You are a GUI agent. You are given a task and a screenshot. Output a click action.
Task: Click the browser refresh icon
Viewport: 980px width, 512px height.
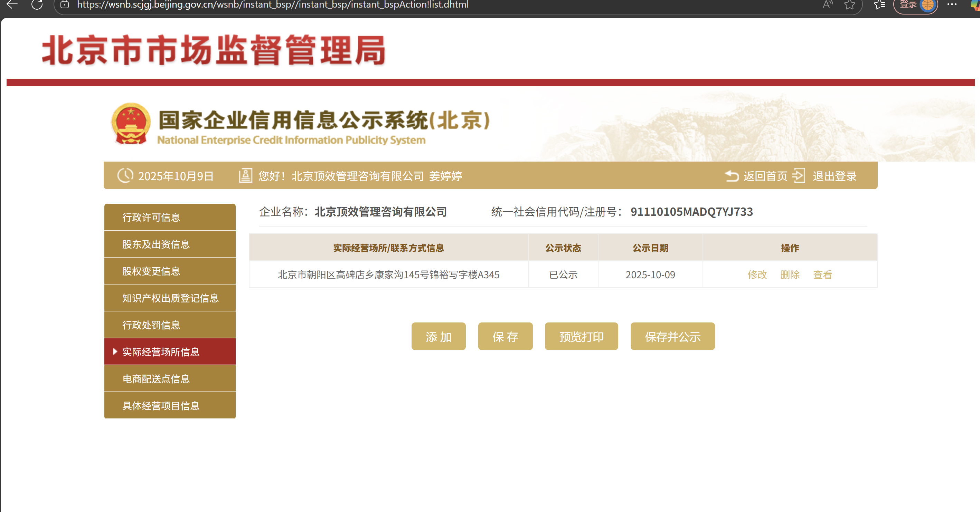click(37, 4)
